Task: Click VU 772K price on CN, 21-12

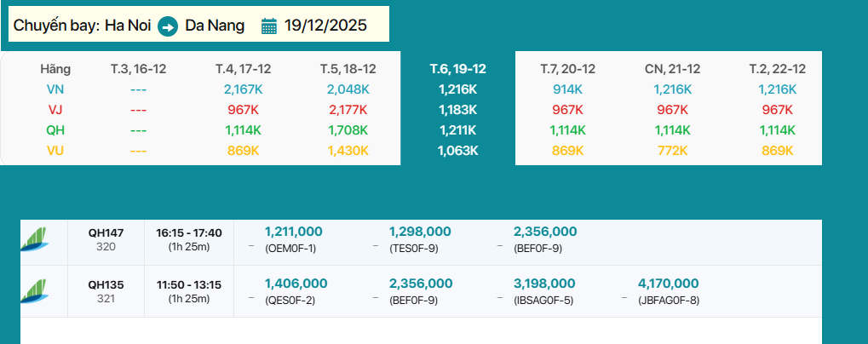Action: pyautogui.click(x=672, y=150)
